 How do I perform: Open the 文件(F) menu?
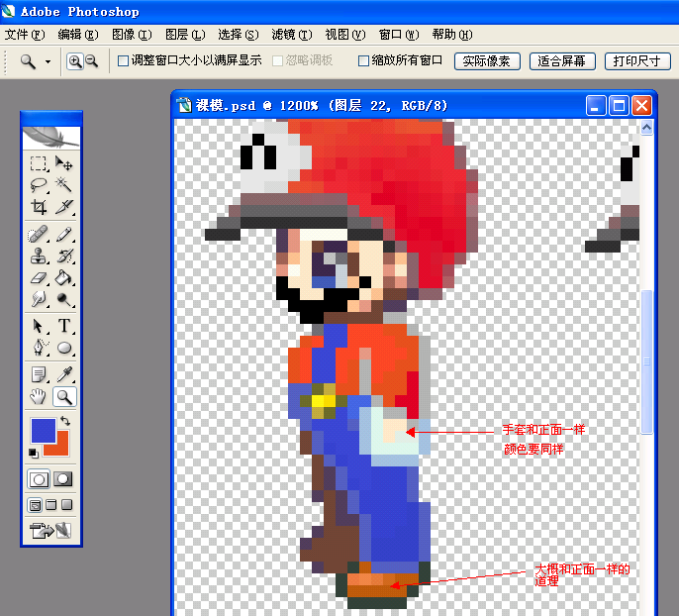pos(25,35)
